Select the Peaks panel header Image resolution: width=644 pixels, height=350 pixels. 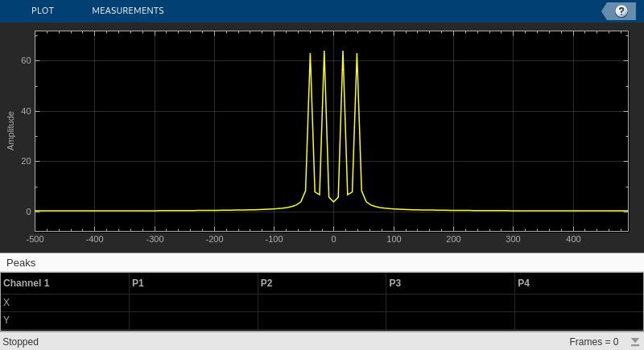tap(21, 262)
